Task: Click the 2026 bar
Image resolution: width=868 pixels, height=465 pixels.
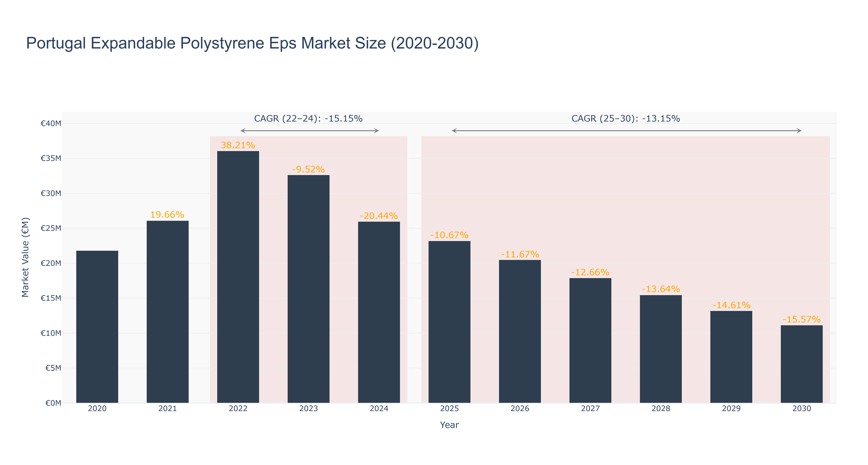Action: (520, 331)
